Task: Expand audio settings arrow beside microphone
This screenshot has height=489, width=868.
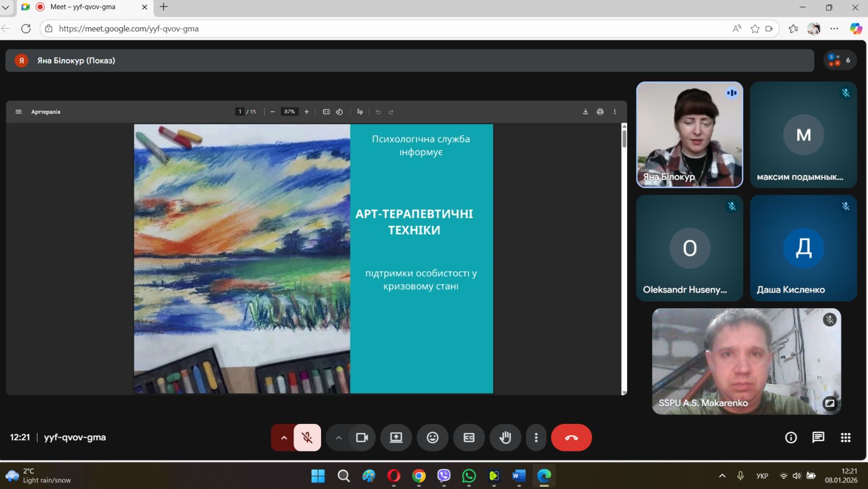Action: point(284,437)
